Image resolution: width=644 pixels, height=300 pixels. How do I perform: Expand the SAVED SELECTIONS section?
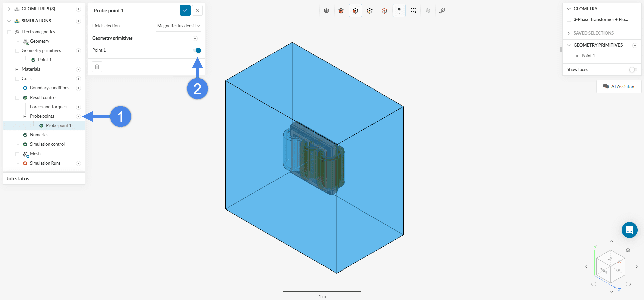coord(569,33)
